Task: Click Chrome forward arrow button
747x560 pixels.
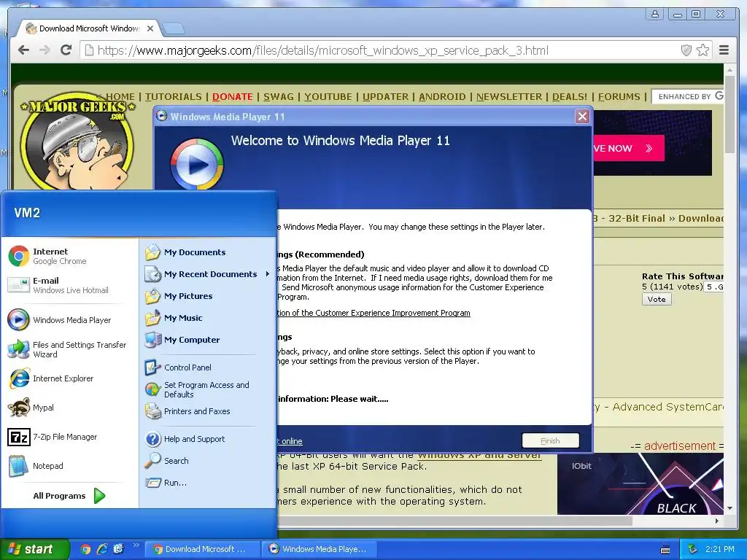Action: [44, 50]
